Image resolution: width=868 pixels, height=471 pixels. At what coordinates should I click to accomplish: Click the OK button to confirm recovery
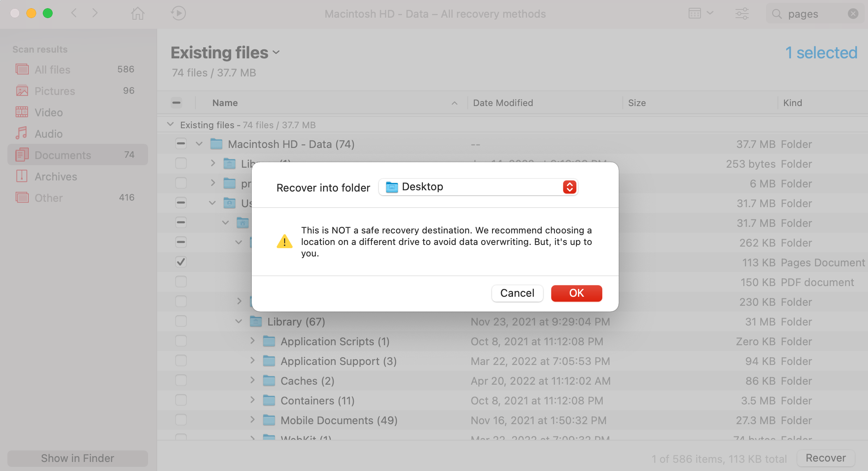[x=576, y=293]
